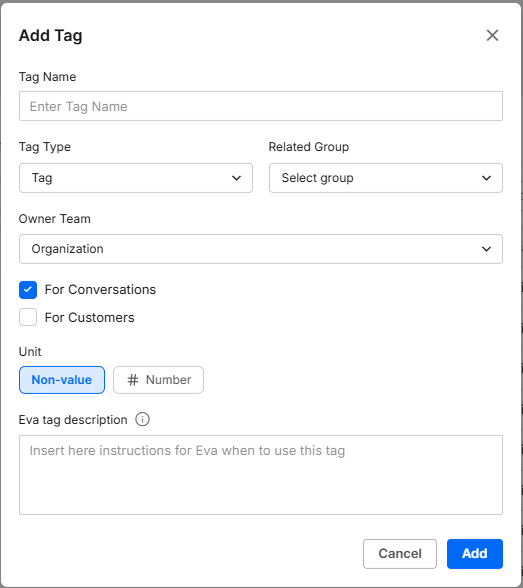
Task: Open the Tag Type dropdown
Action: 136,178
